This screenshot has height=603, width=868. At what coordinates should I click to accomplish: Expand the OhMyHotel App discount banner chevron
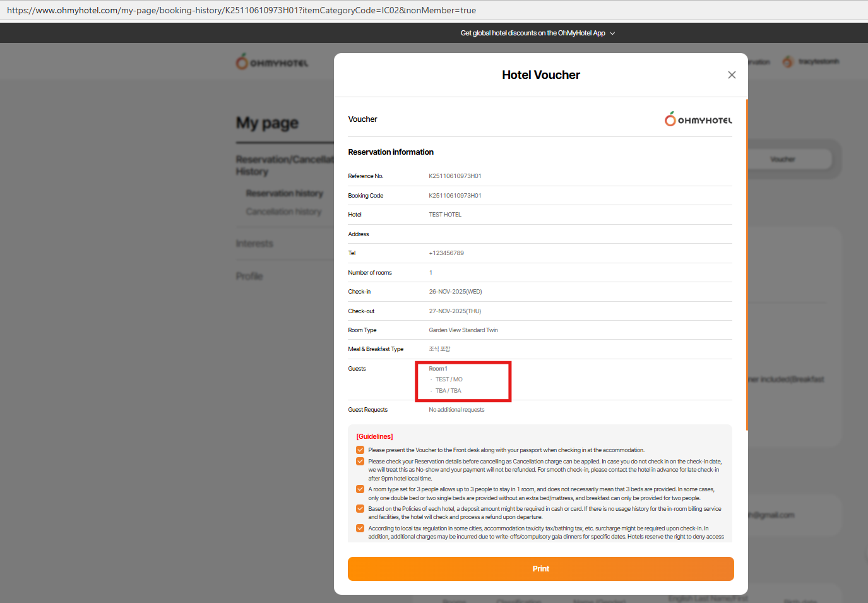tap(612, 33)
